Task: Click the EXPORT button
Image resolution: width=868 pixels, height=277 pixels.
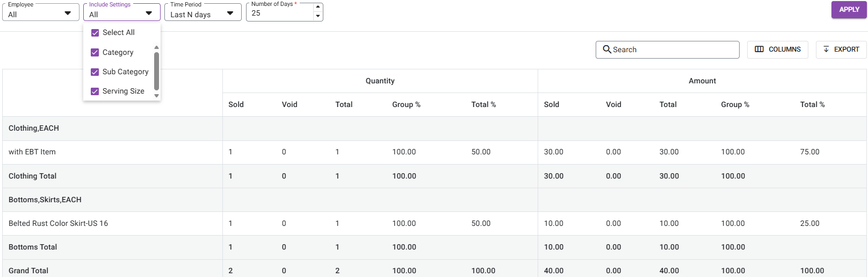Action: [841, 49]
